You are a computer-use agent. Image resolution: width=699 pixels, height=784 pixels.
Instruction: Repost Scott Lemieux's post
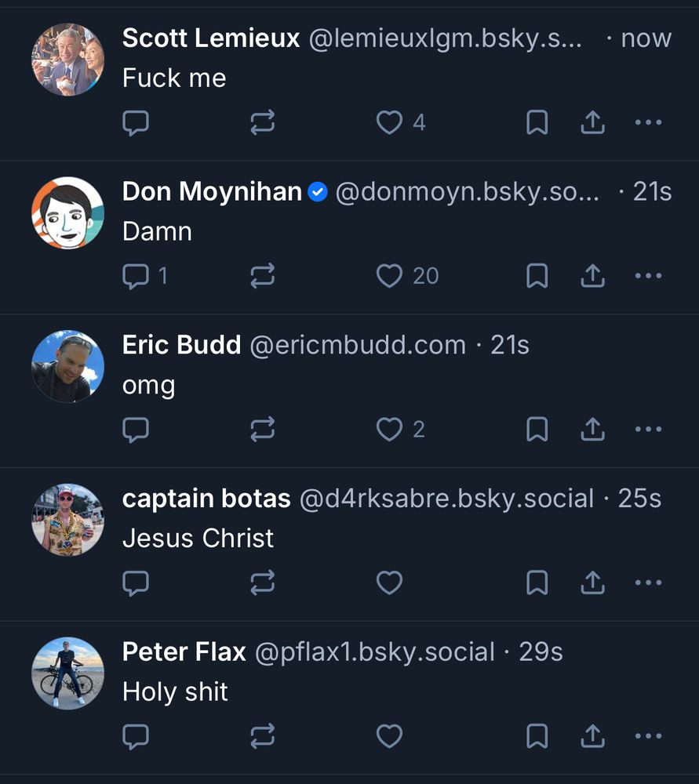263,122
